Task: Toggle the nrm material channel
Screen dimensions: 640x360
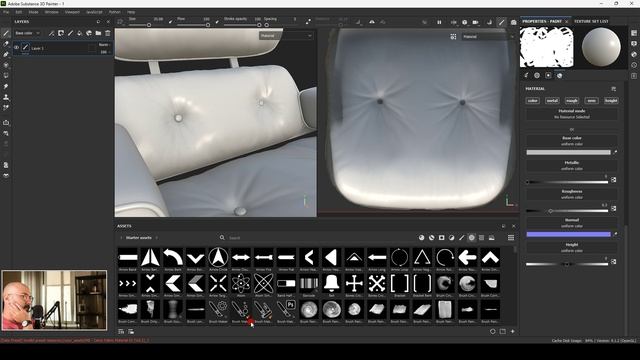Action: click(x=591, y=100)
